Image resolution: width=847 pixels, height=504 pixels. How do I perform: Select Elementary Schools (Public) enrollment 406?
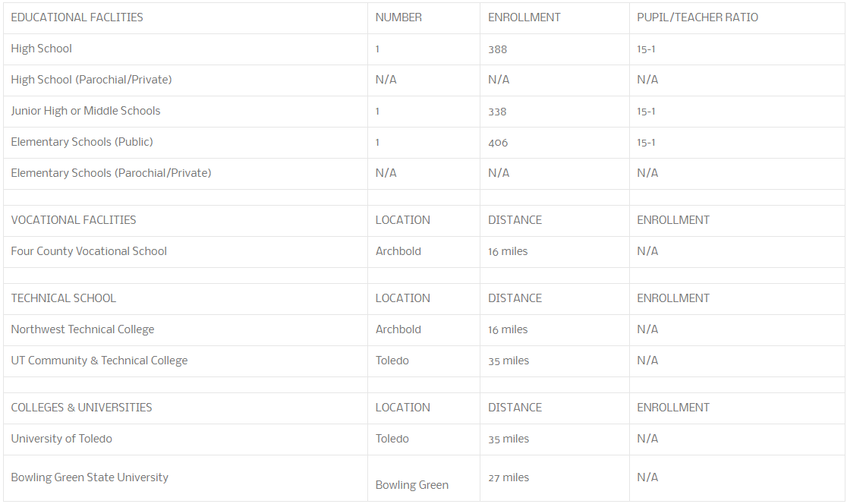point(498,143)
